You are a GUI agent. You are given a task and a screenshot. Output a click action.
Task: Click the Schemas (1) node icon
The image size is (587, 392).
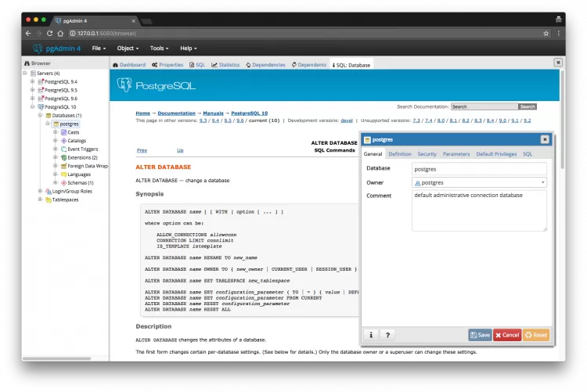[x=63, y=183]
